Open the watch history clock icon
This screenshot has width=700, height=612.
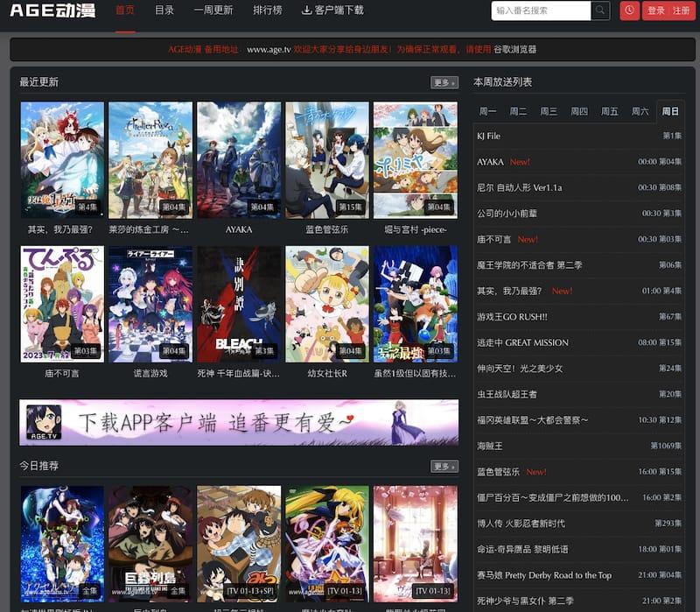[x=629, y=11]
